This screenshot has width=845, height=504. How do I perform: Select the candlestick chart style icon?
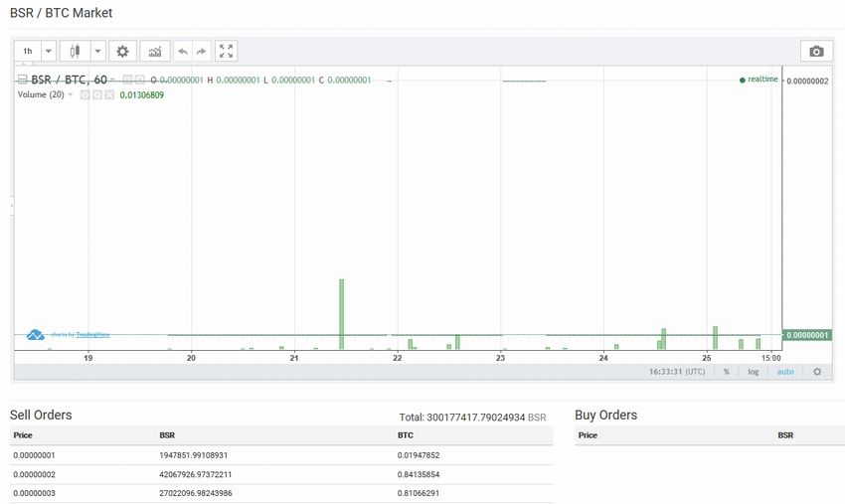click(x=75, y=52)
